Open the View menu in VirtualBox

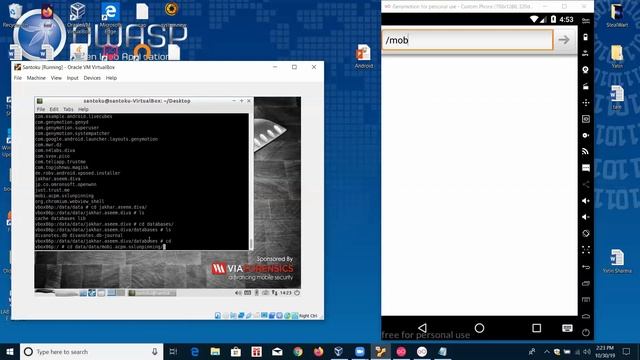pos(56,78)
